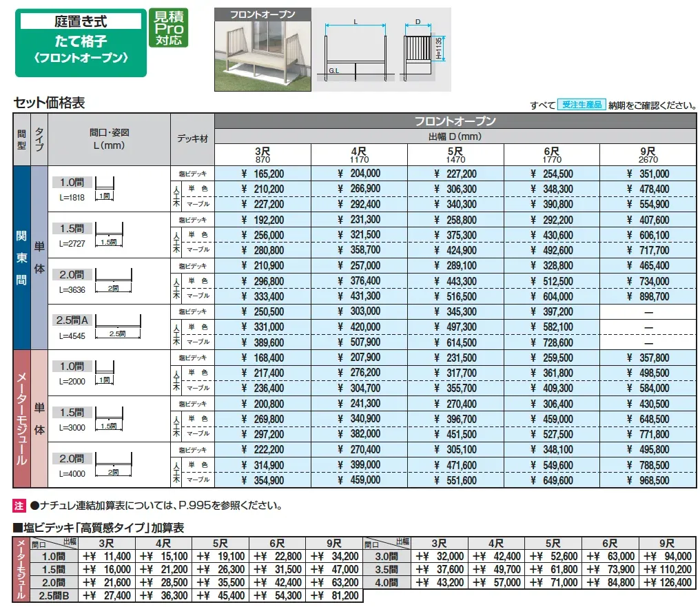Select the green 見積Pro対応 badge
This screenshot has width=700, height=607.
tap(169, 28)
